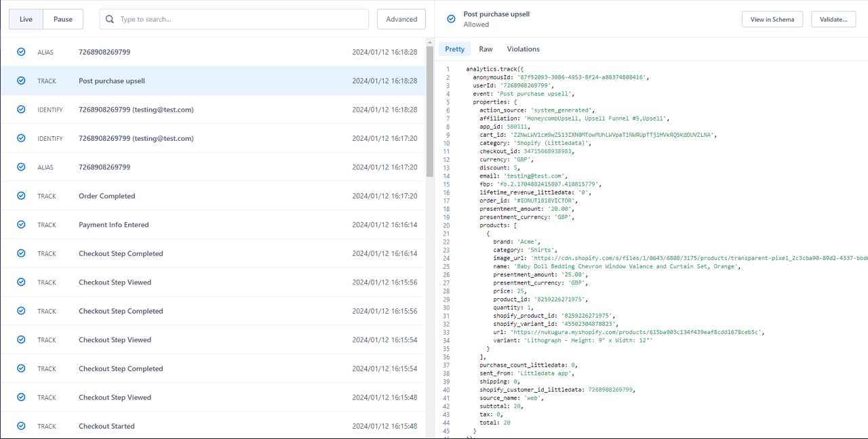
Task: Click the subtotal: 20 line
Action: pyautogui.click(x=502, y=406)
